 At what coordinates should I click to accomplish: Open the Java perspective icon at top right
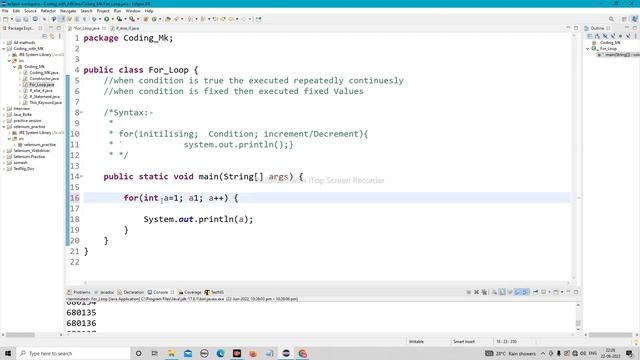[635, 19]
